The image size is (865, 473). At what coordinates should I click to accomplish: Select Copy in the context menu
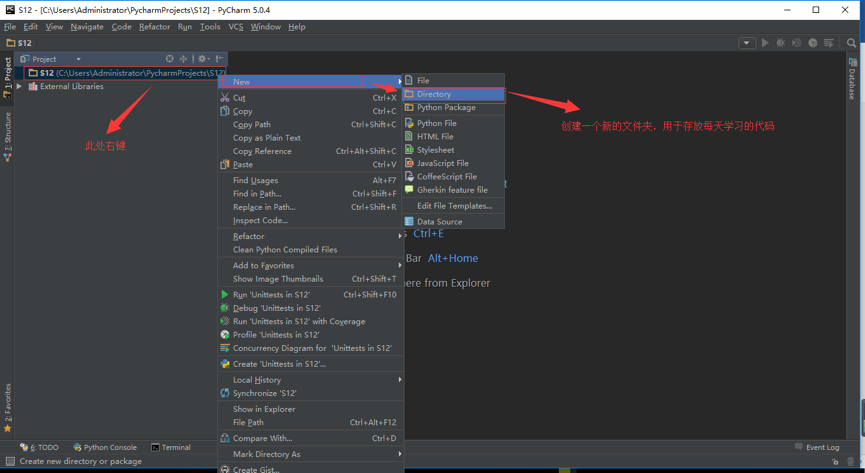tap(311, 111)
